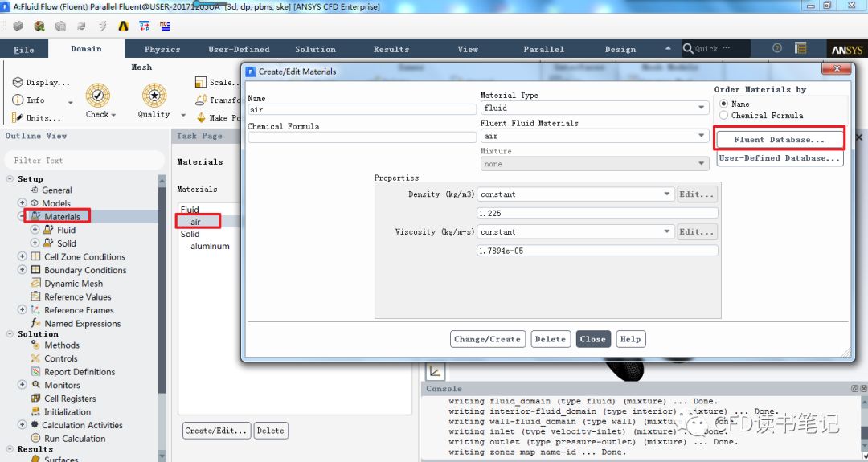Screen dimensions: 868x462
Task: Expand the Monitors tree node
Action: 23,385
